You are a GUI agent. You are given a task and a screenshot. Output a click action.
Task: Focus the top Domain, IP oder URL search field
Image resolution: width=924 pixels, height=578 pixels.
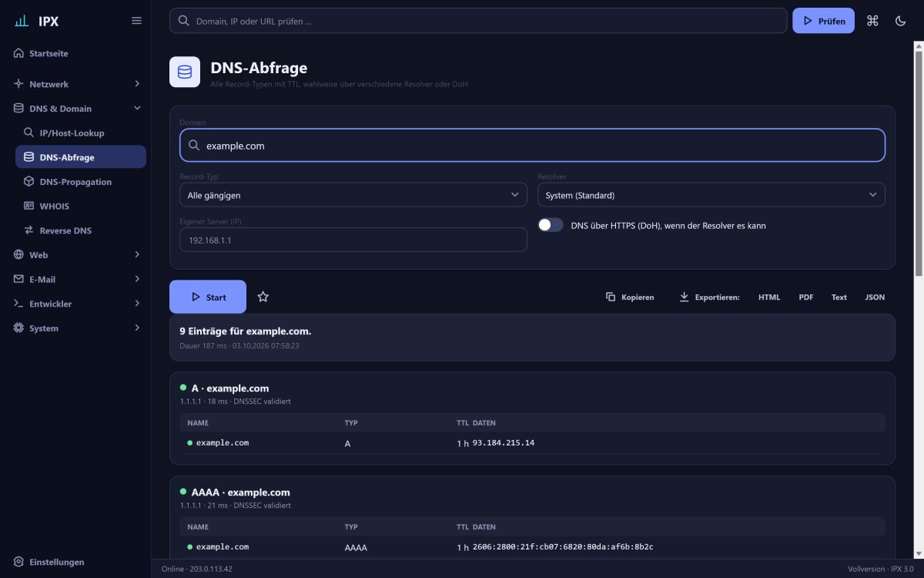point(478,21)
